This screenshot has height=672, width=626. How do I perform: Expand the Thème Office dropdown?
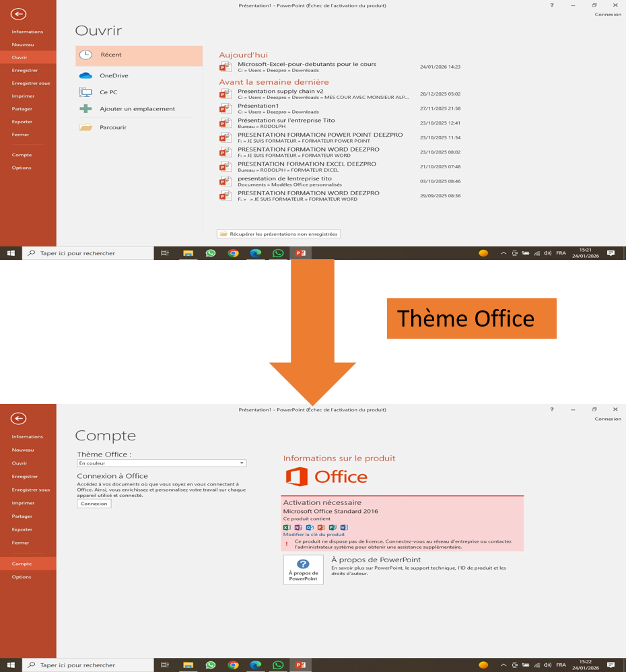pyautogui.click(x=242, y=463)
